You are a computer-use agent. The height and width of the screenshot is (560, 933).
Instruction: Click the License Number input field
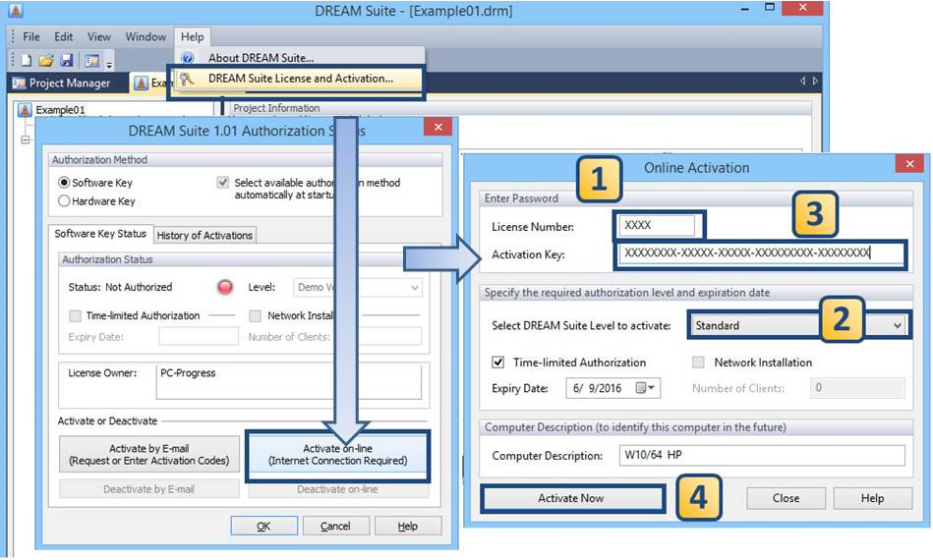click(x=657, y=225)
